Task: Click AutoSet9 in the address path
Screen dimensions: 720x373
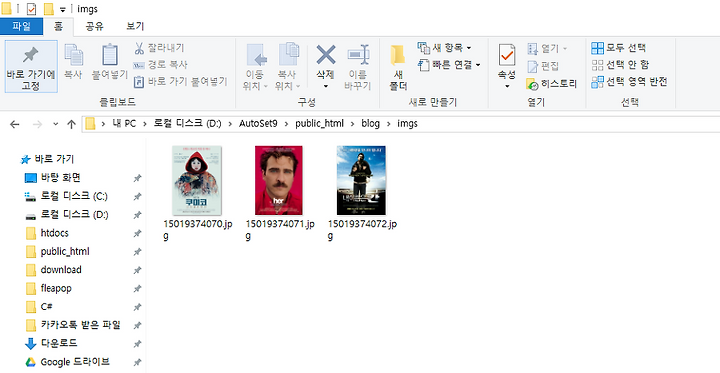Action: pos(258,124)
